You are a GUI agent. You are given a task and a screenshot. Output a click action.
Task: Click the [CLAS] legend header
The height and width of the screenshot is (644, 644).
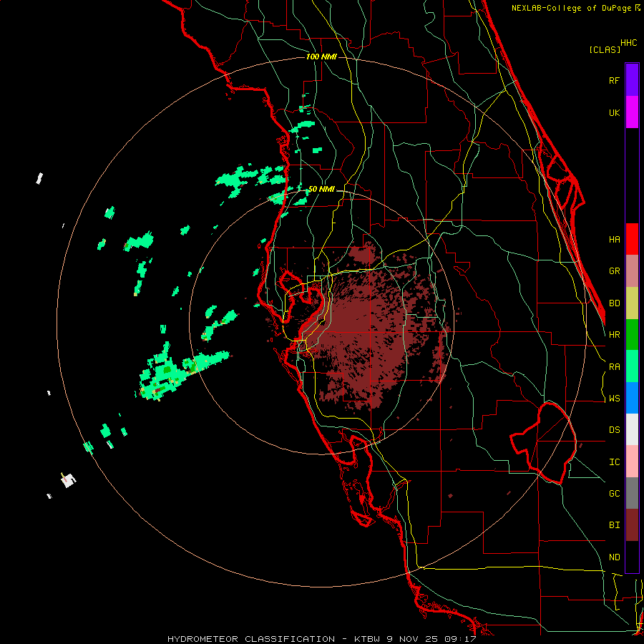605,49
